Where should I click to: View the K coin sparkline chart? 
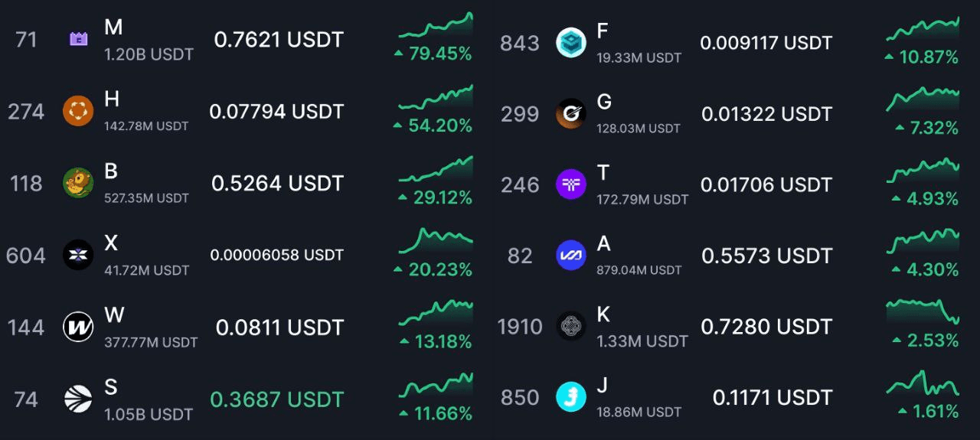pos(923,311)
